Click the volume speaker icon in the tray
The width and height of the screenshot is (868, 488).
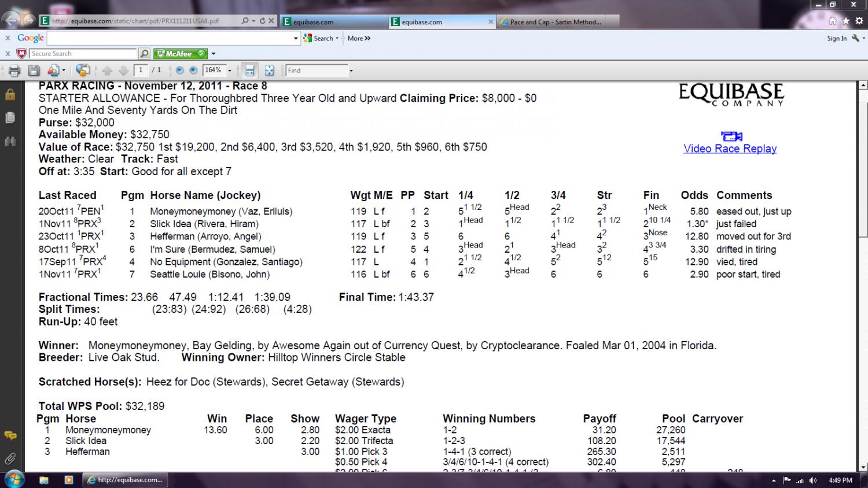(x=813, y=480)
